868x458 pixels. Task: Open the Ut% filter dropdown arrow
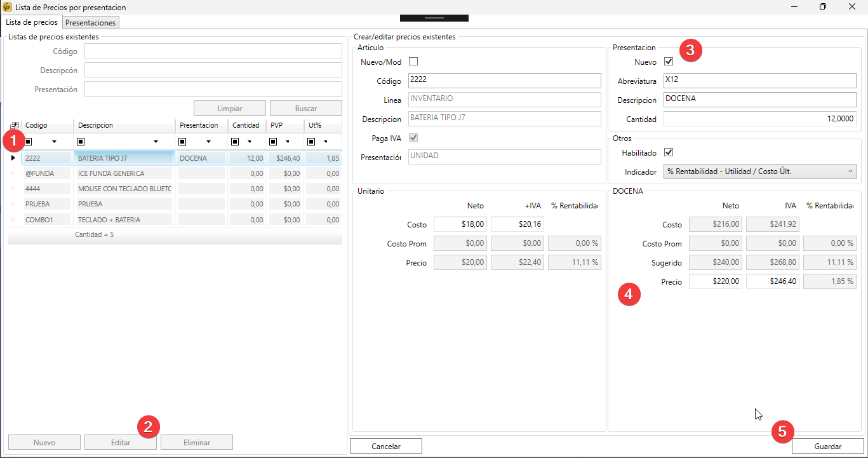[x=326, y=142]
